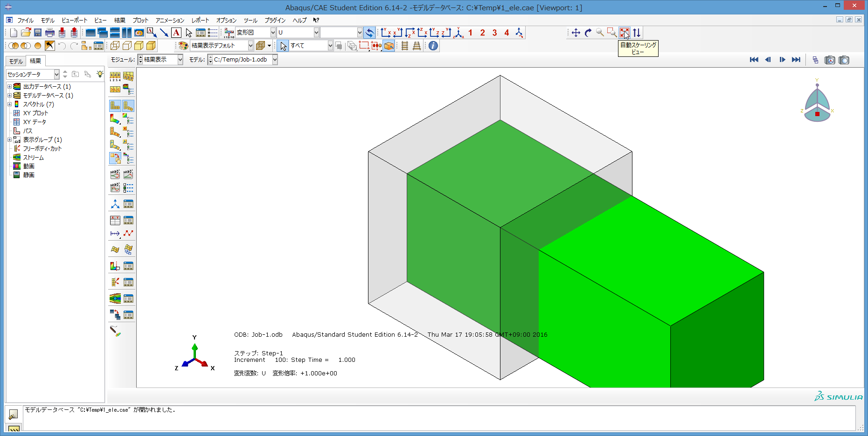This screenshot has height=436, width=868.
Task: Expand the スペクトル (7) tree node
Action: (x=9, y=104)
